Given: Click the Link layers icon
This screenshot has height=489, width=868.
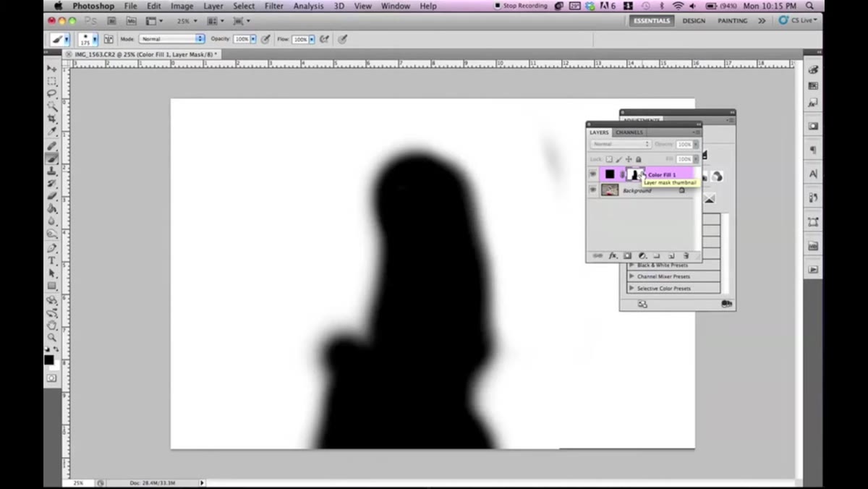Looking at the screenshot, I should click(597, 255).
